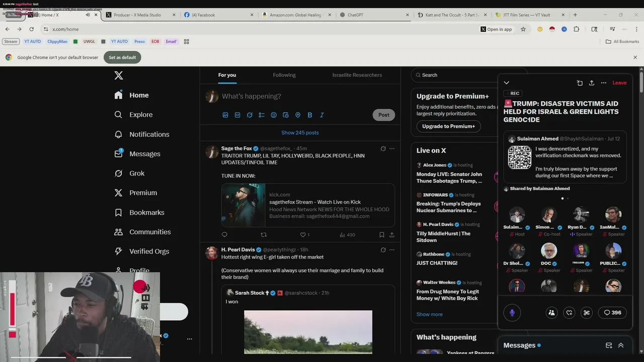The image size is (644, 362).
Task: Open Space comments showing 396
Action: pos(612,313)
